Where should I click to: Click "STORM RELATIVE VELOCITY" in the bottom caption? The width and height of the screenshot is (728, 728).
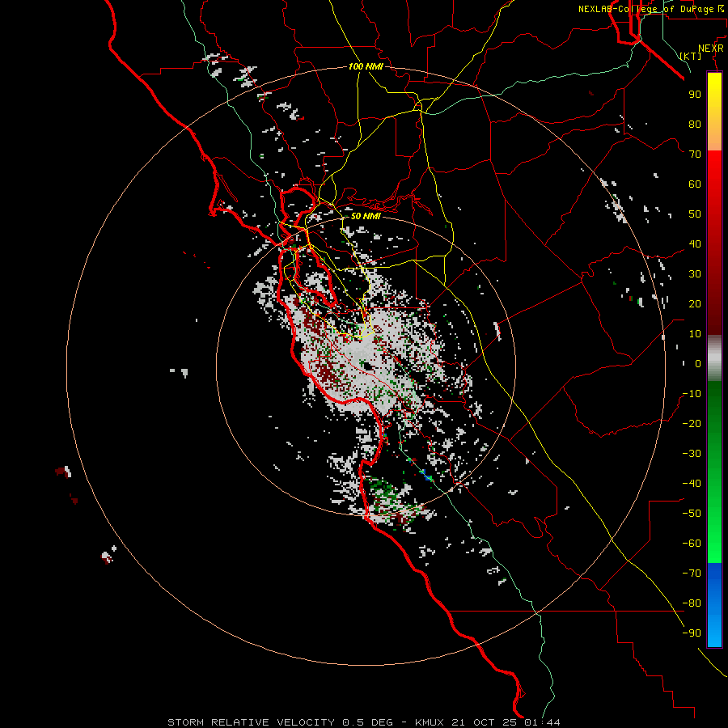(x=251, y=722)
